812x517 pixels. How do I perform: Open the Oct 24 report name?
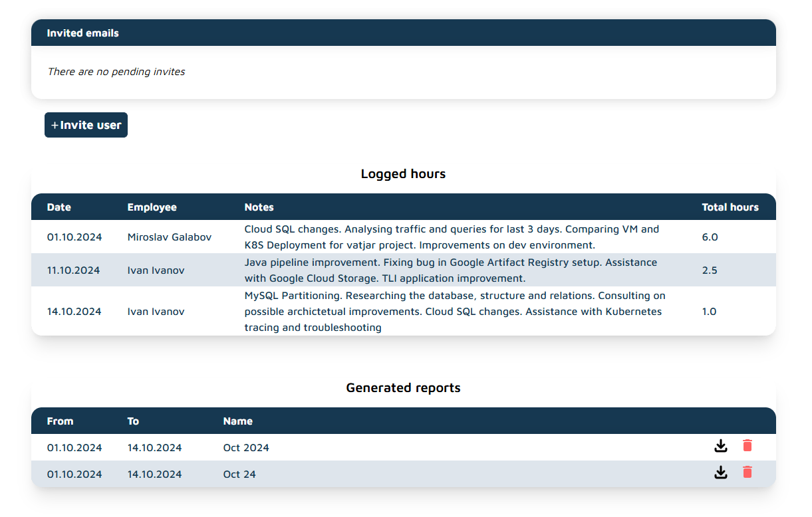click(x=239, y=474)
